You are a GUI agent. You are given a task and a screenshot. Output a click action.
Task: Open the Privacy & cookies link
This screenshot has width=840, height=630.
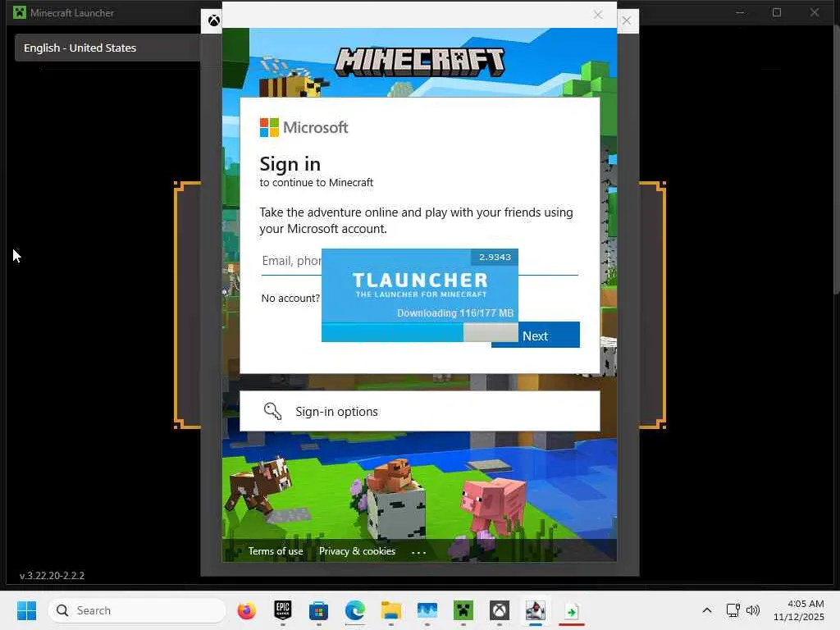357,550
